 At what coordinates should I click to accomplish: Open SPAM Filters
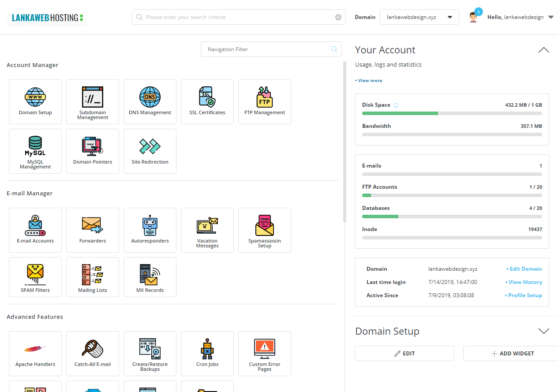point(35,277)
